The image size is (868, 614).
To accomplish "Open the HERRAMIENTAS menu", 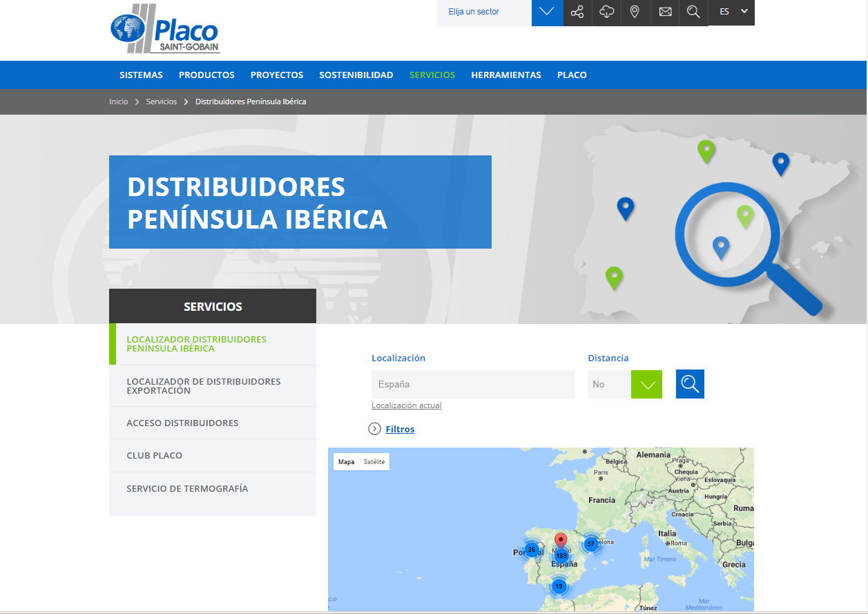I will tap(506, 75).
